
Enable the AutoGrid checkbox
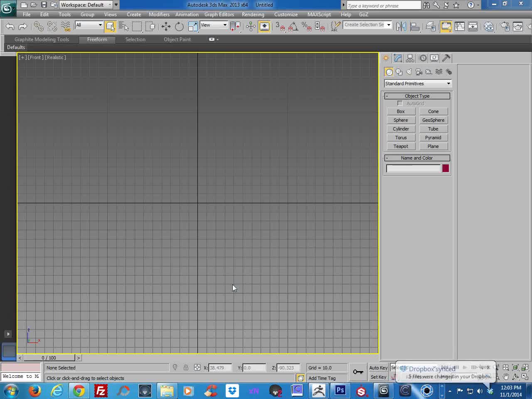tap(400, 103)
